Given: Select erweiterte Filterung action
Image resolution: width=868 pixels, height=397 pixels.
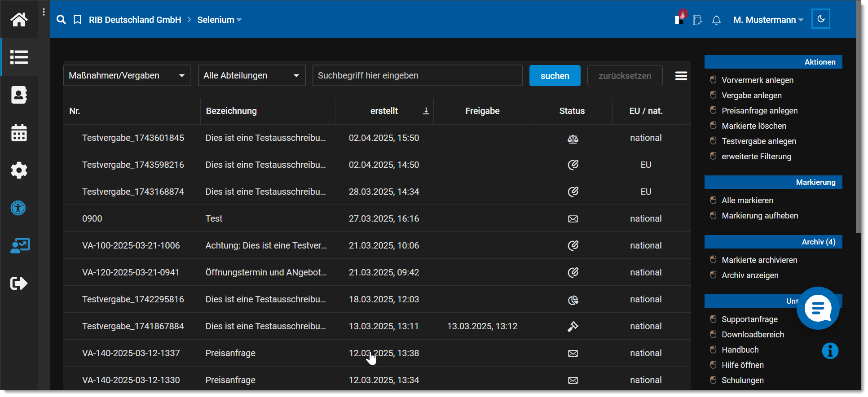Looking at the screenshot, I should pos(756,157).
